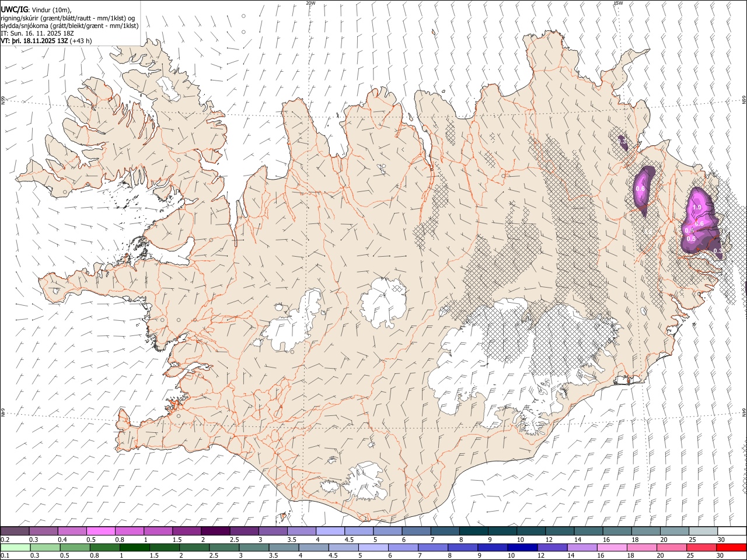Select the deep blue 10–12 rain legend swatch
This screenshot has width=747, height=560.
click(x=522, y=547)
